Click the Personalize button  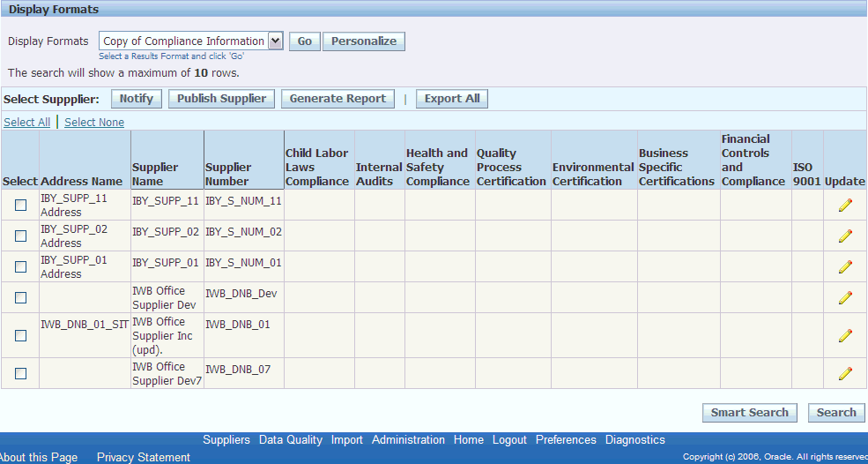click(364, 41)
